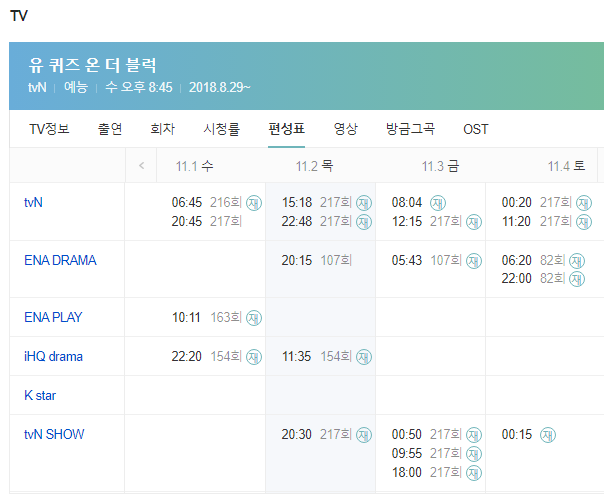Open the tvN SHOW channel link
Viewport: 604px width, 496px height.
54,434
